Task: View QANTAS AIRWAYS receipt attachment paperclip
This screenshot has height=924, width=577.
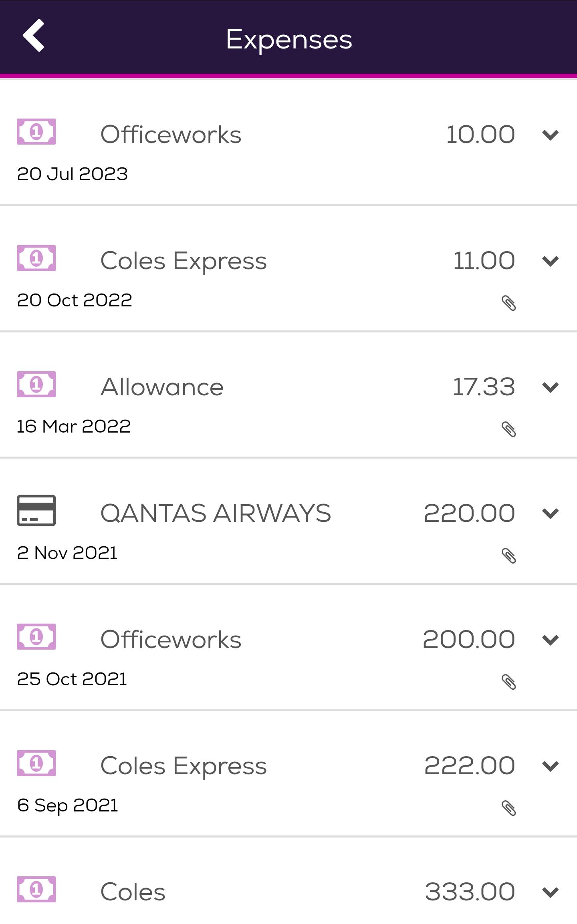Action: pyautogui.click(x=508, y=556)
